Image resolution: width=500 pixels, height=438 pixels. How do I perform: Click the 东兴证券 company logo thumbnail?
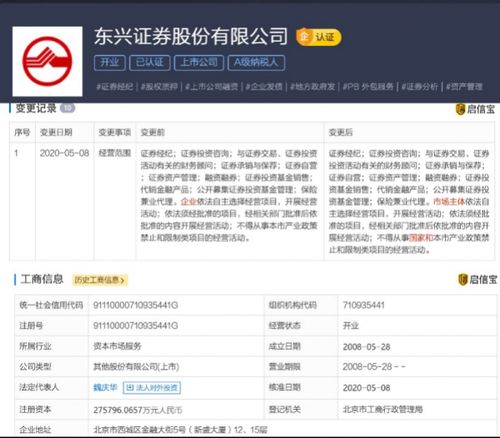tap(47, 61)
